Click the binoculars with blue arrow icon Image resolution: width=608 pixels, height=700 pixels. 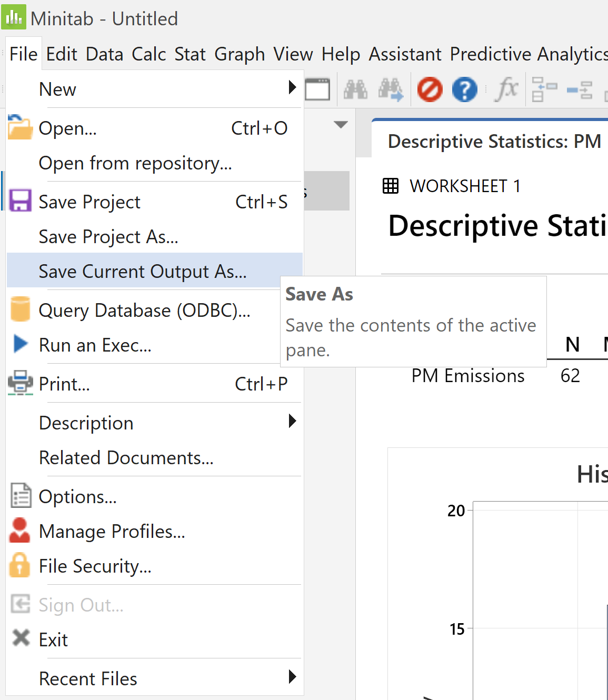click(x=391, y=89)
